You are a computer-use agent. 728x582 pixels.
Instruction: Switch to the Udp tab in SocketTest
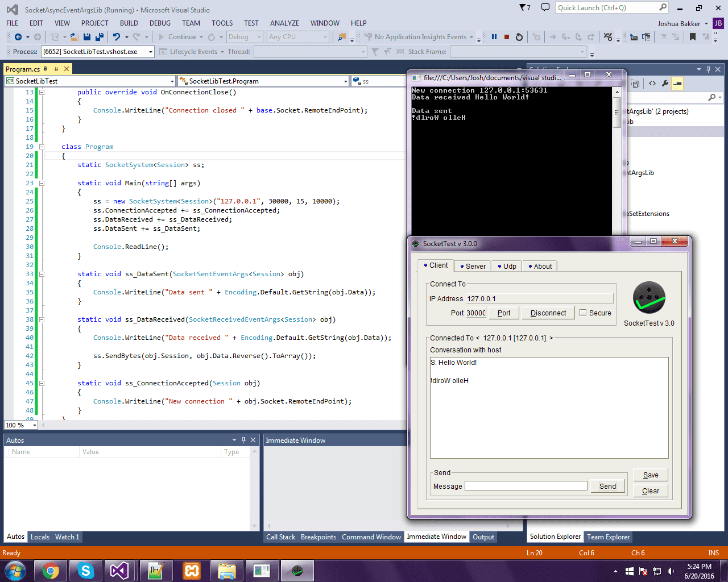(507, 266)
